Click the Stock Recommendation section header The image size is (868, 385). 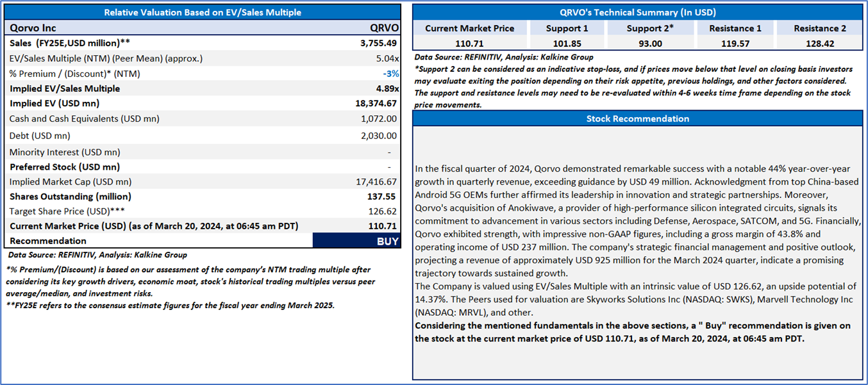click(637, 119)
